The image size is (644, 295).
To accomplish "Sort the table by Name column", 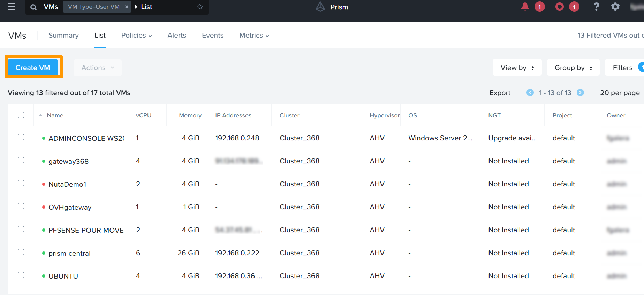I will pyautogui.click(x=55, y=115).
